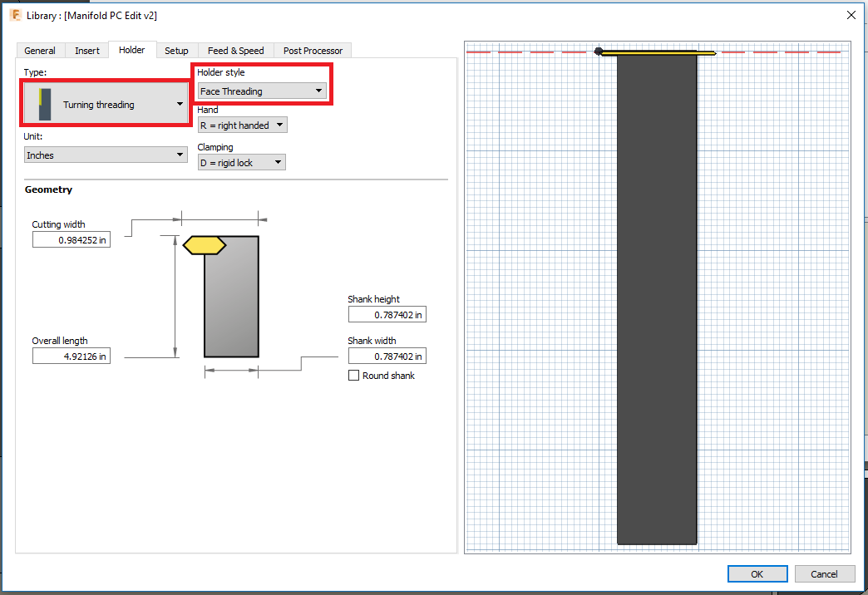Change Holder style from Face Threading
This screenshot has height=595, width=868.
pyautogui.click(x=317, y=91)
